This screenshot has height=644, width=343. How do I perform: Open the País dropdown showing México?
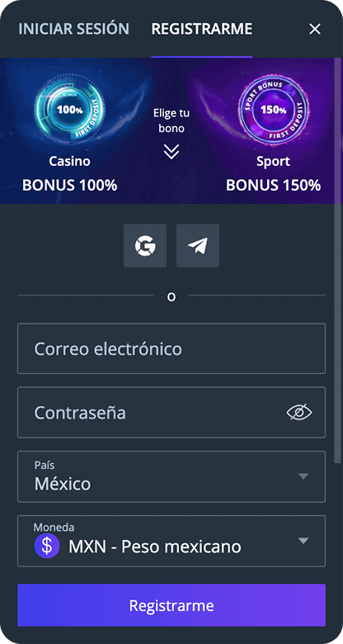pos(171,476)
